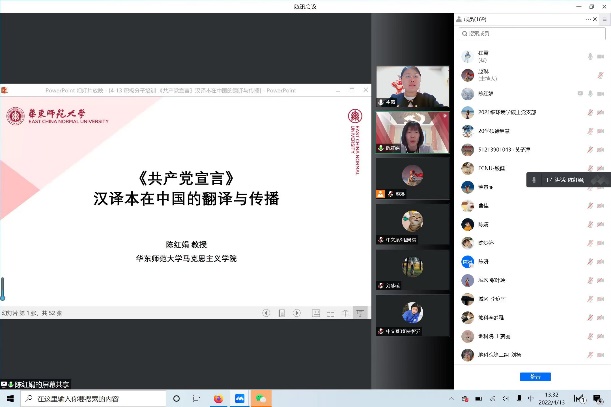Click the search field in participants panel
This screenshot has height=407, width=611.
(532, 34)
